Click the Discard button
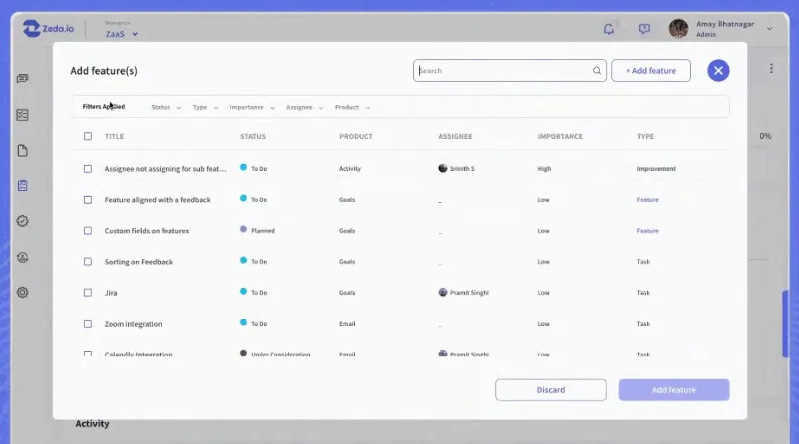 pyautogui.click(x=551, y=390)
